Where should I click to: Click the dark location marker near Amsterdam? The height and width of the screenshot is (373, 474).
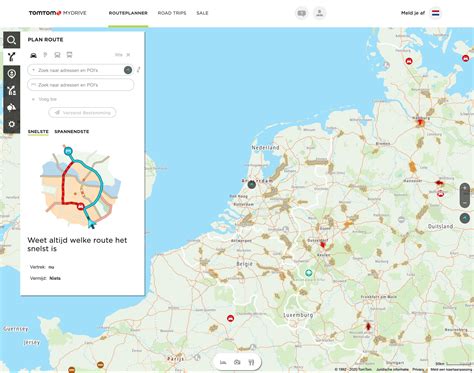[x=252, y=184]
